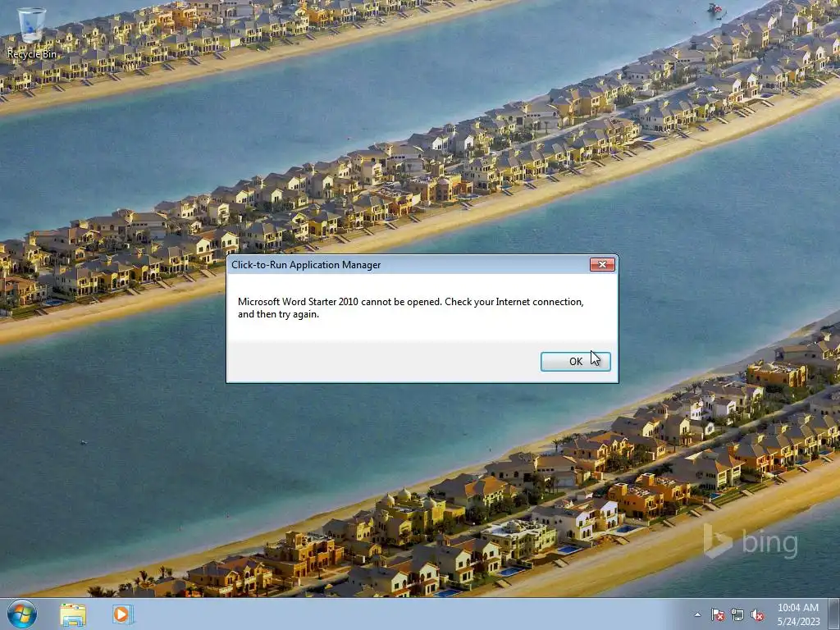The width and height of the screenshot is (840, 630).
Task: Click the Show desktop button
Action: (834, 614)
